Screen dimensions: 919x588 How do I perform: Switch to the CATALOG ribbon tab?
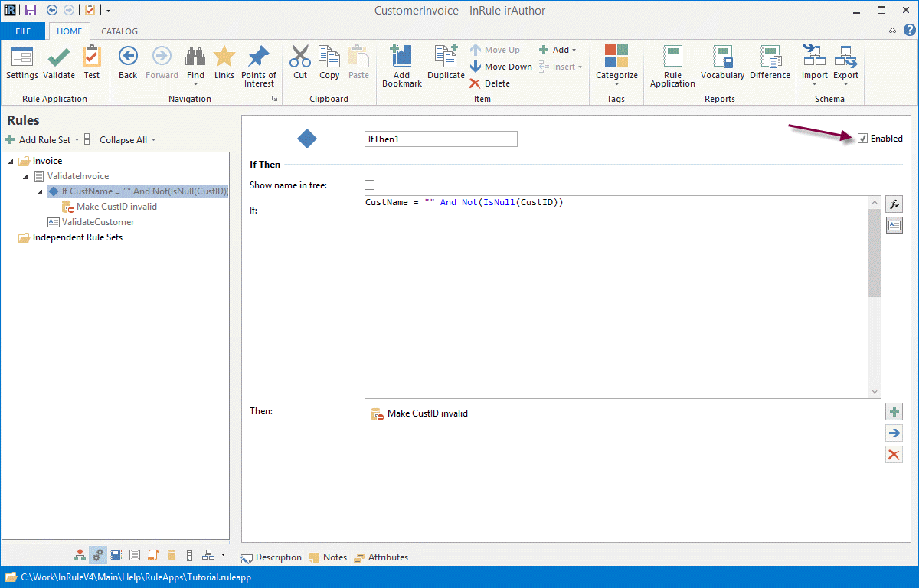tap(119, 31)
